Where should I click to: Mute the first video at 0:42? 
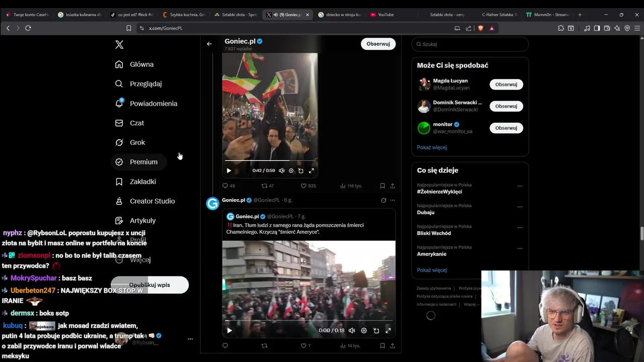(x=281, y=171)
